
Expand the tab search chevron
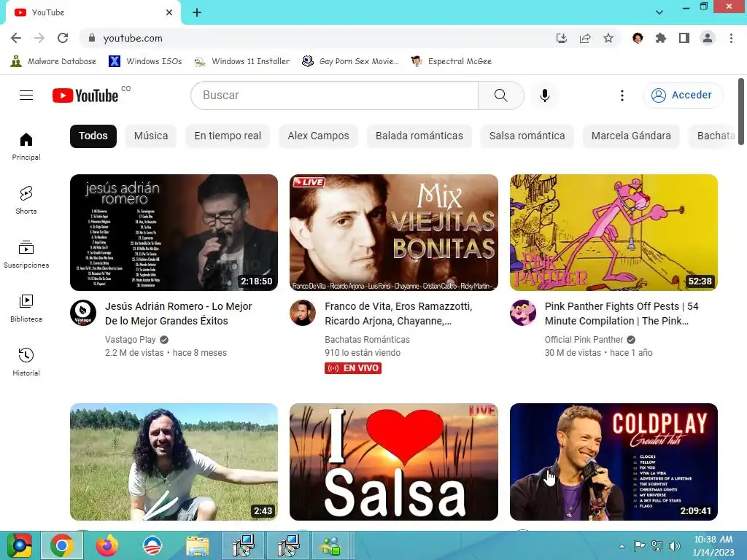[x=659, y=12]
